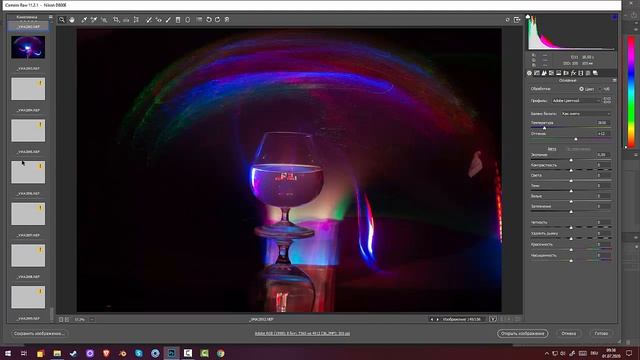
Task: Open the filmstrip options menu
Action: click(x=51, y=17)
